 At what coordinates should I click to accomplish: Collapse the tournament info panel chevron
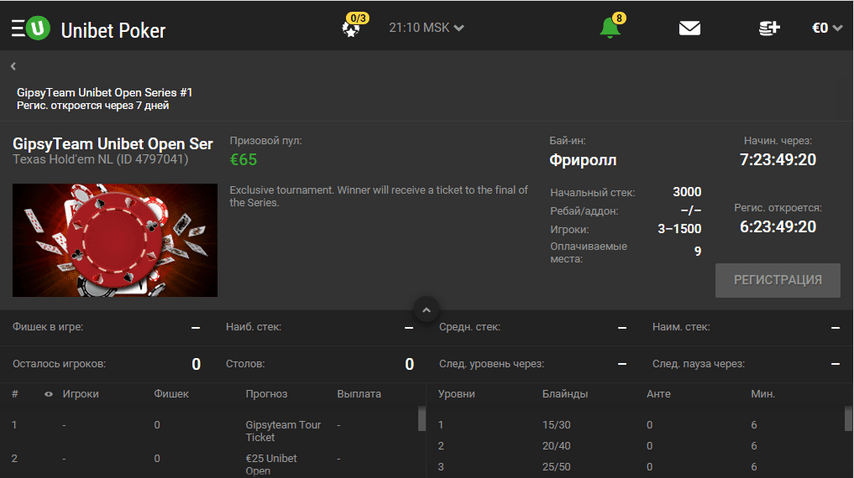(426, 310)
